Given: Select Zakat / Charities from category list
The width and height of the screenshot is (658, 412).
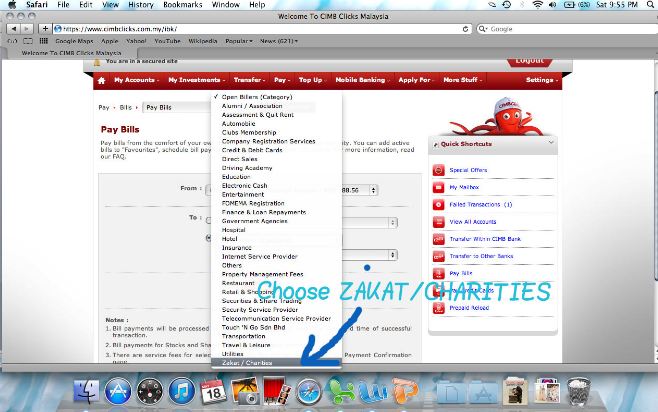Looking at the screenshot, I should point(277,363).
